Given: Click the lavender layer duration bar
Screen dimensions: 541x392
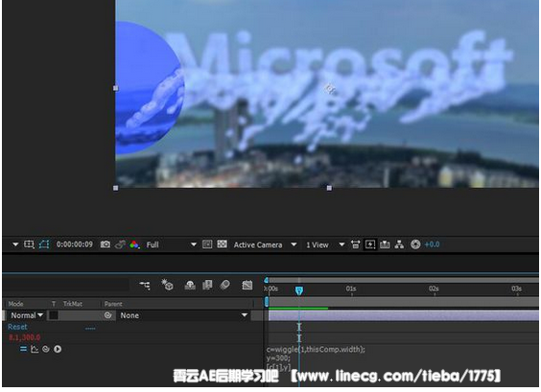Looking at the screenshot, I should (403, 315).
